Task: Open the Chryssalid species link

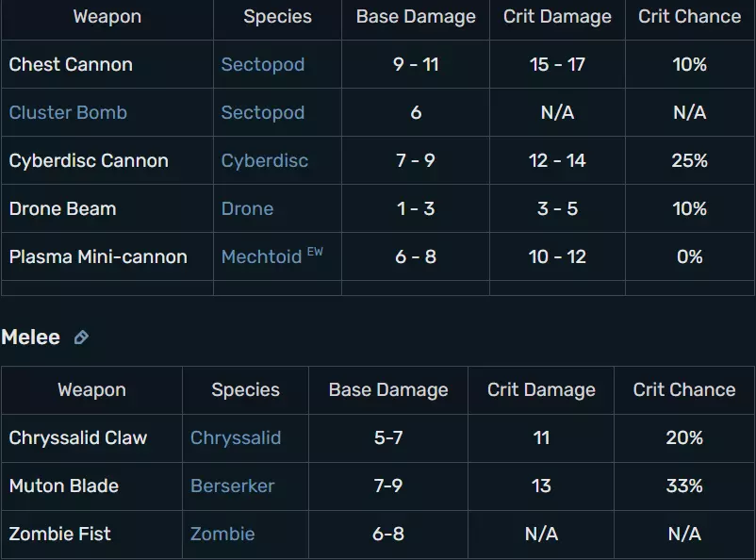Action: 236,438
